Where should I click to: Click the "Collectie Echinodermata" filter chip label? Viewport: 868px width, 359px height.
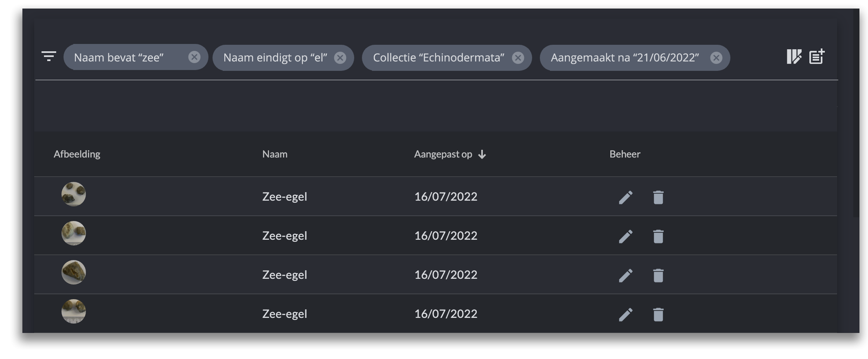tap(438, 58)
